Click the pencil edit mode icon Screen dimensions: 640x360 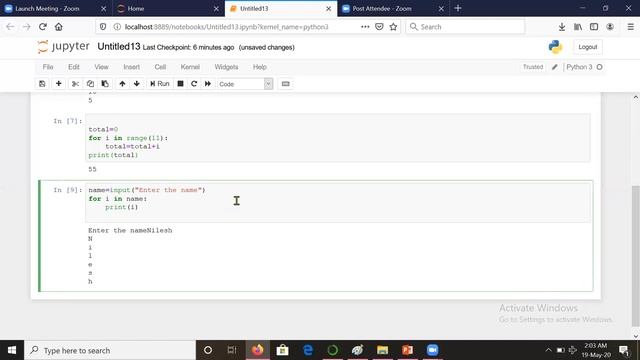555,67
